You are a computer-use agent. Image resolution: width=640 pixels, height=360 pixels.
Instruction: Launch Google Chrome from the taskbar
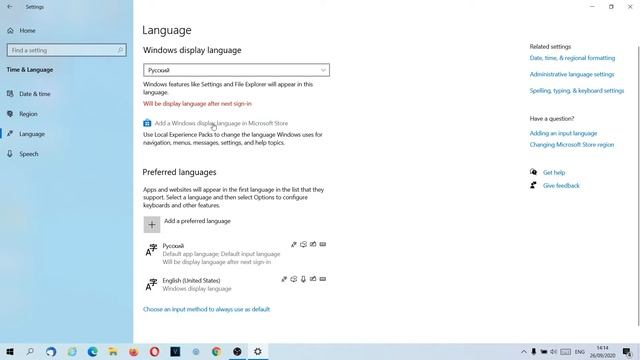(x=216, y=352)
